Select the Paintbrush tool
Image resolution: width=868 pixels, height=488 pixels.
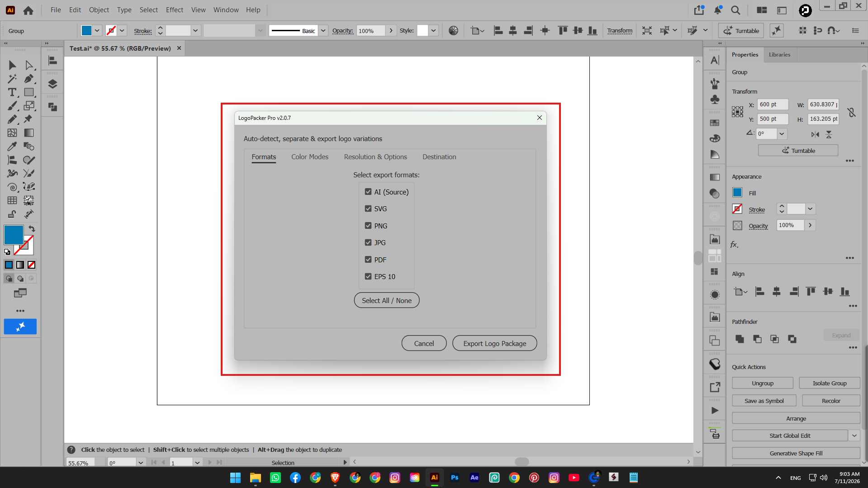pos(12,106)
